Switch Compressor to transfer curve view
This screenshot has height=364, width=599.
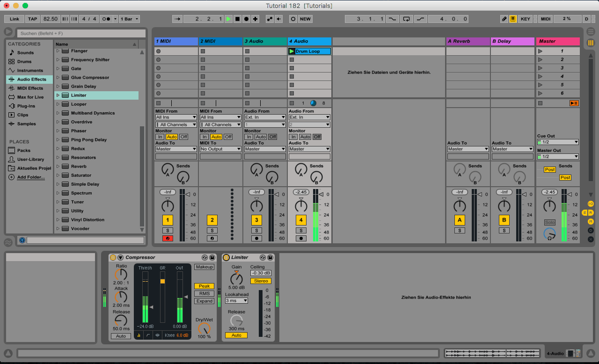pyautogui.click(x=148, y=335)
